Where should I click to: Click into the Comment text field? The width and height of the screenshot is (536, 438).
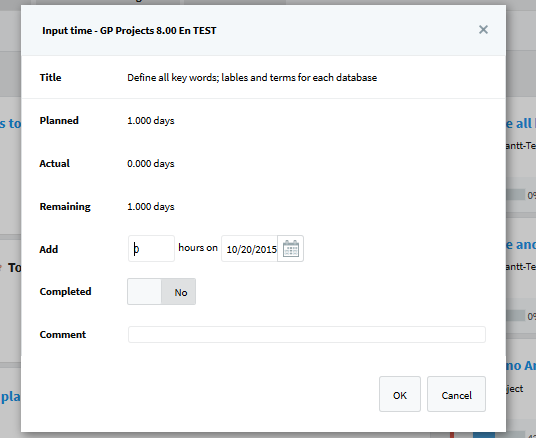307,334
